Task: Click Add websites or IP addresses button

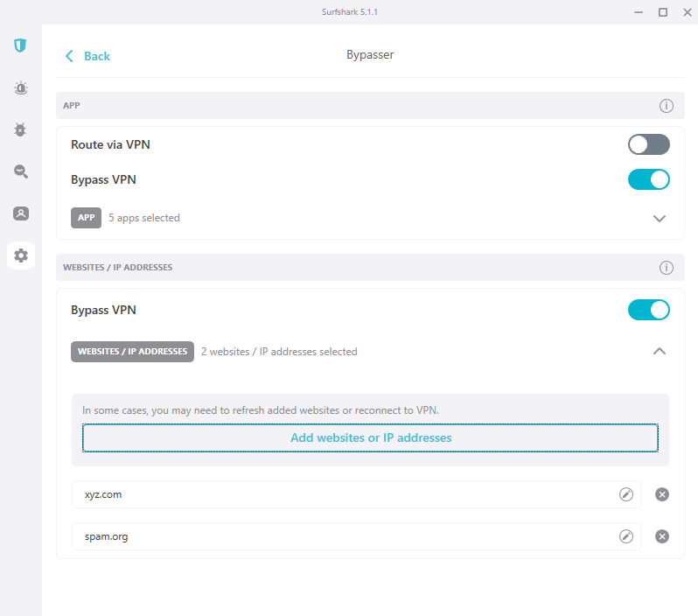Action: coord(370,437)
